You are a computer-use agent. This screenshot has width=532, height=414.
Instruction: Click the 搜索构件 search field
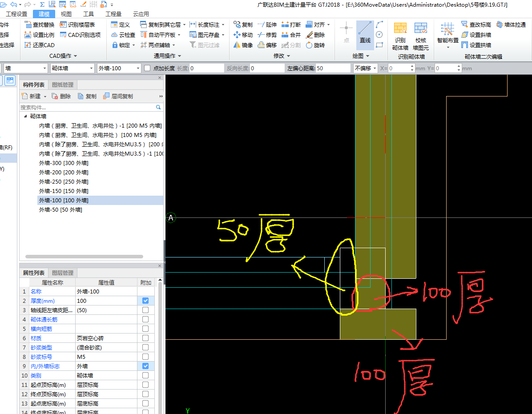(87, 107)
